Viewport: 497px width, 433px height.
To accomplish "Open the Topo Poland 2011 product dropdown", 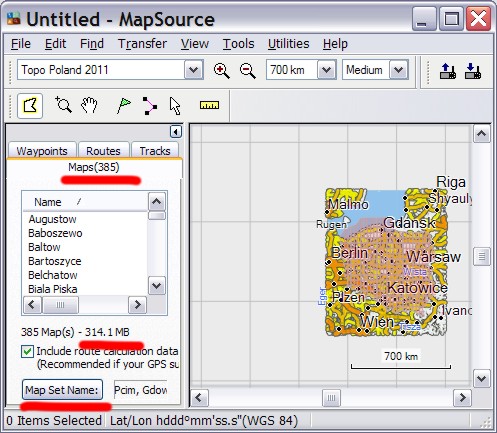I will coord(194,70).
